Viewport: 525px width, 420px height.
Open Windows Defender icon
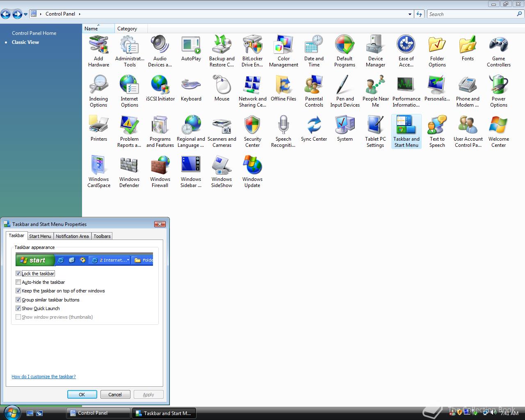[130, 172]
